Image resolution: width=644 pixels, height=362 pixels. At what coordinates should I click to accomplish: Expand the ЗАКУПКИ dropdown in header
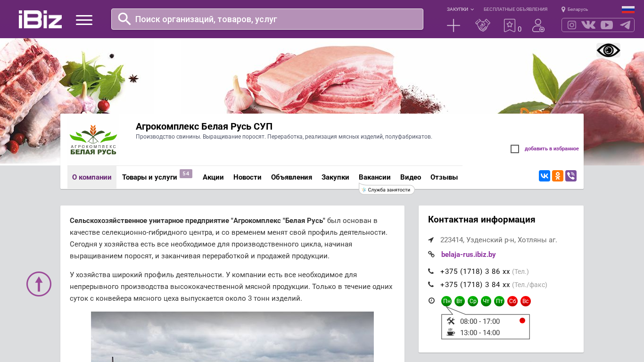[460, 9]
